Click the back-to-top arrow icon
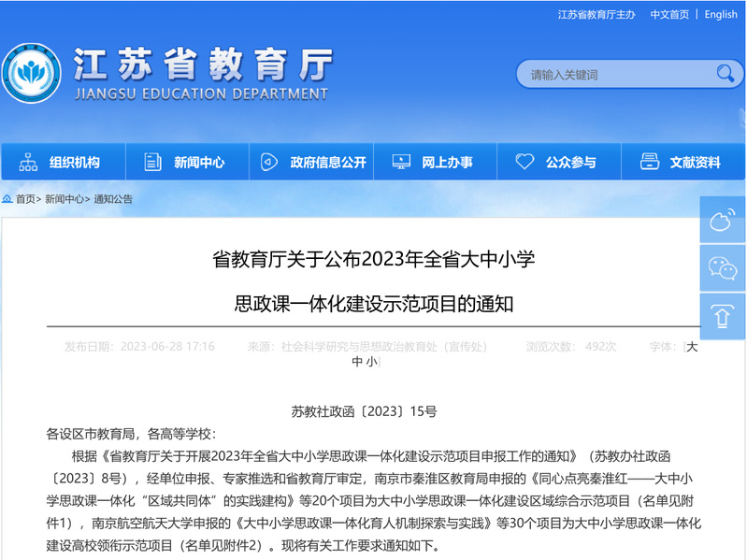Screen dimensions: 747x560 722,316
